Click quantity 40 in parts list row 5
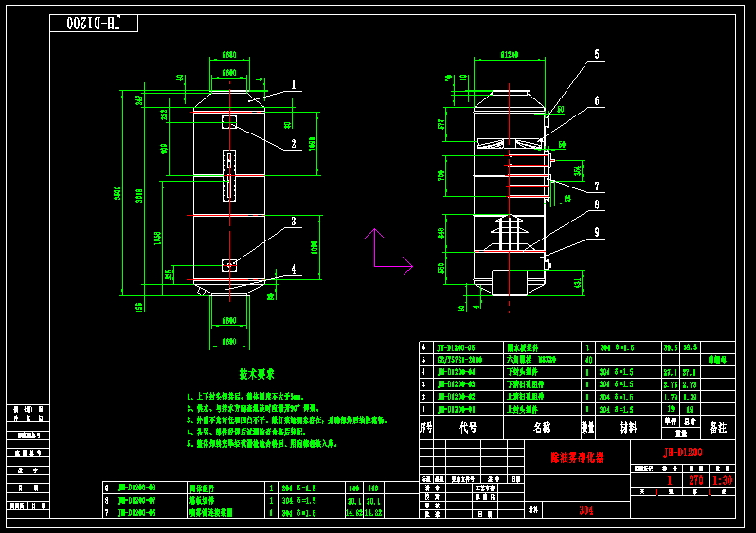The image size is (756, 533). [588, 360]
